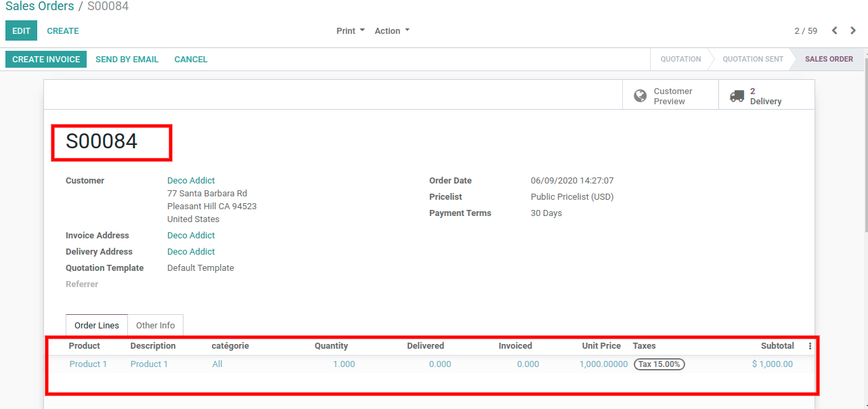Click the EDIT button
The image size is (868, 409).
(21, 30)
